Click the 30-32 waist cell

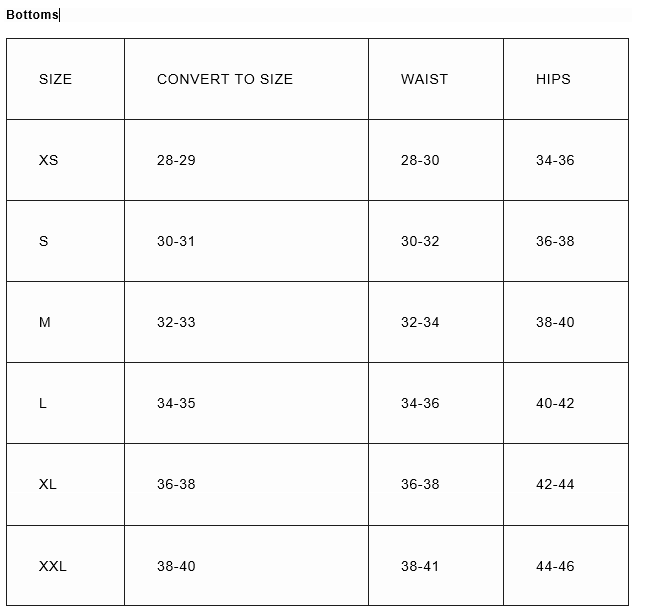click(436, 241)
